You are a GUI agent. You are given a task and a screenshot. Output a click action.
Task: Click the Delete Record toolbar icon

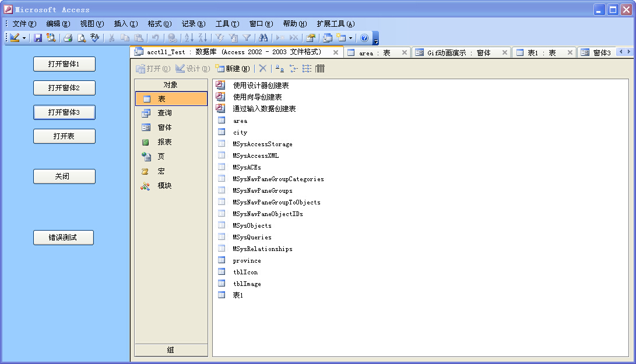click(294, 38)
